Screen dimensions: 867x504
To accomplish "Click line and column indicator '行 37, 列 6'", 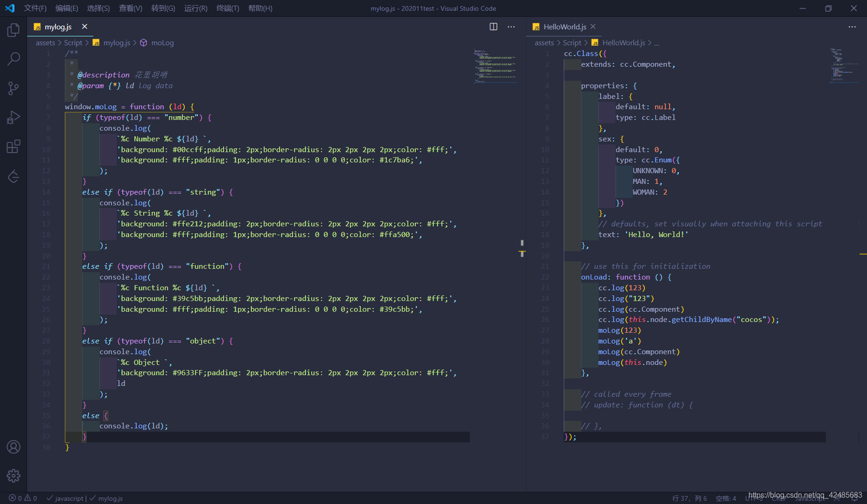I will pos(689,498).
